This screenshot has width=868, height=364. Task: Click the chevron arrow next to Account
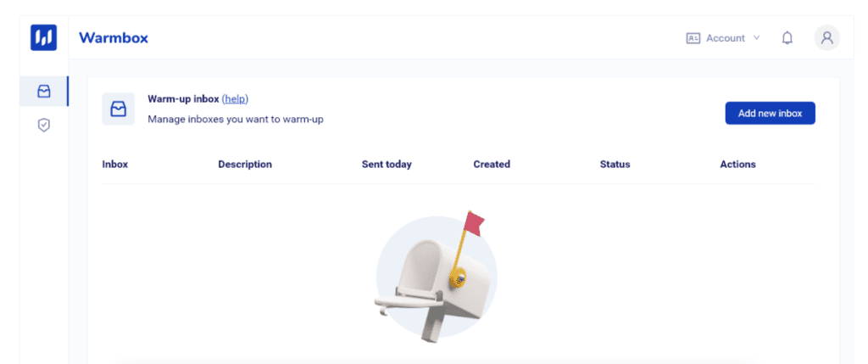click(x=757, y=38)
